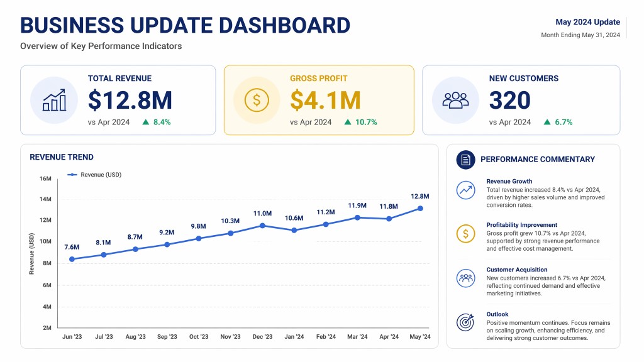Click the Jun '23 x-axis label
The width and height of the screenshot is (644, 362).
(x=72, y=337)
